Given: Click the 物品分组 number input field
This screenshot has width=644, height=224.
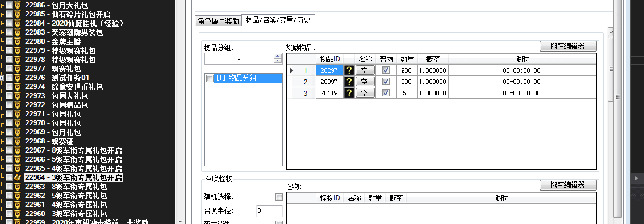Looking at the screenshot, I should click(239, 58).
